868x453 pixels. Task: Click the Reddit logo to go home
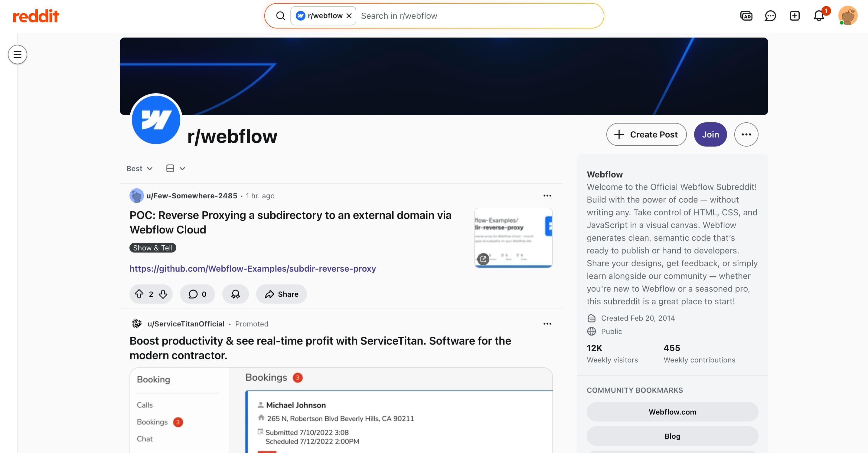(x=36, y=15)
